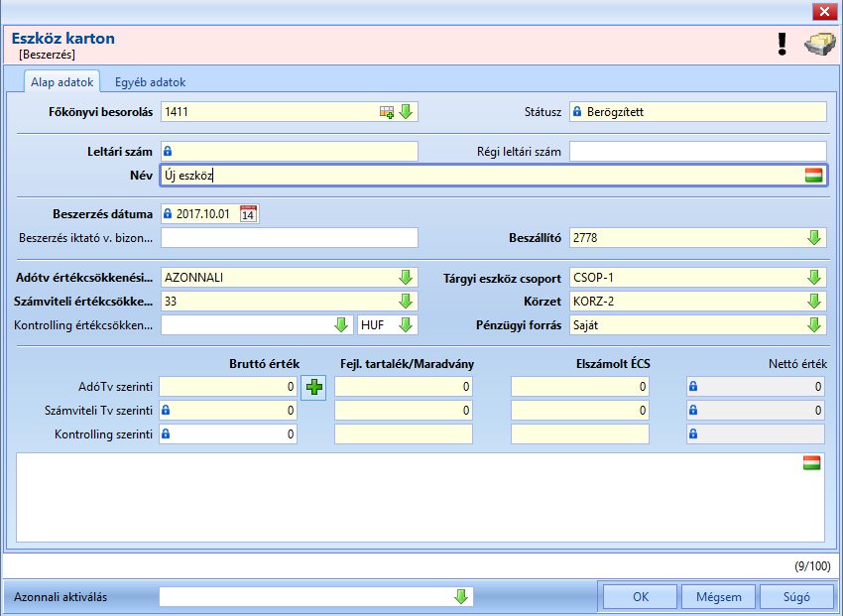Image resolution: width=843 pixels, height=616 pixels.
Task: Confirm with the OK button
Action: [x=641, y=596]
